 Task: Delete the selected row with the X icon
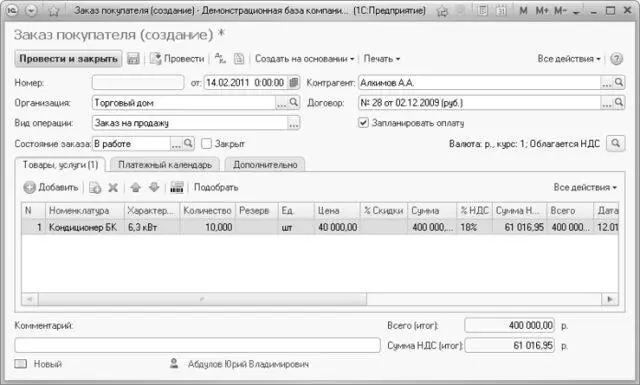pyautogui.click(x=113, y=187)
